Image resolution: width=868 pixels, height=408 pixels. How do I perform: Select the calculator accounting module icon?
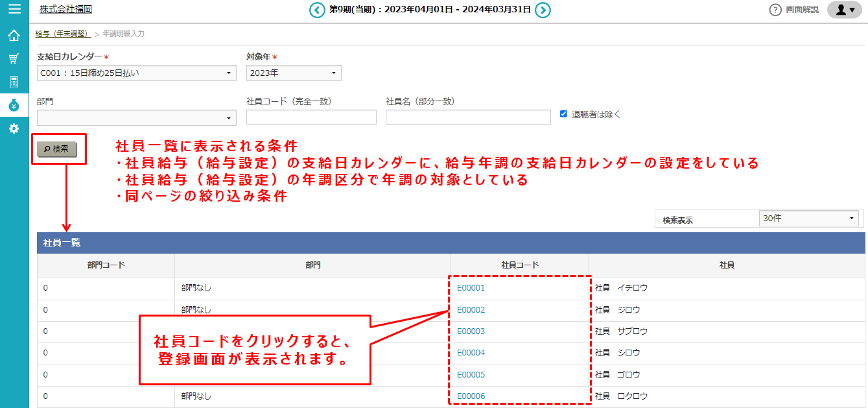[x=14, y=83]
